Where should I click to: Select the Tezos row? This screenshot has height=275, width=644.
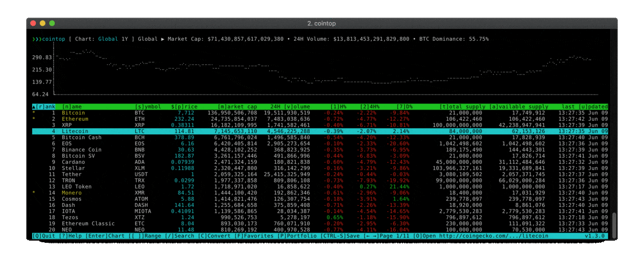coord(320,218)
